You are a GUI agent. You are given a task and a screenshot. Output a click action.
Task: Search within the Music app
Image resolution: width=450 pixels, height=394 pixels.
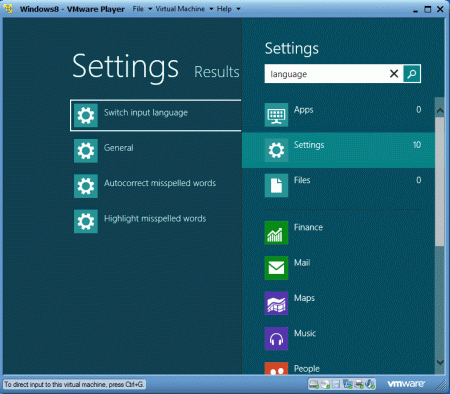point(276,339)
